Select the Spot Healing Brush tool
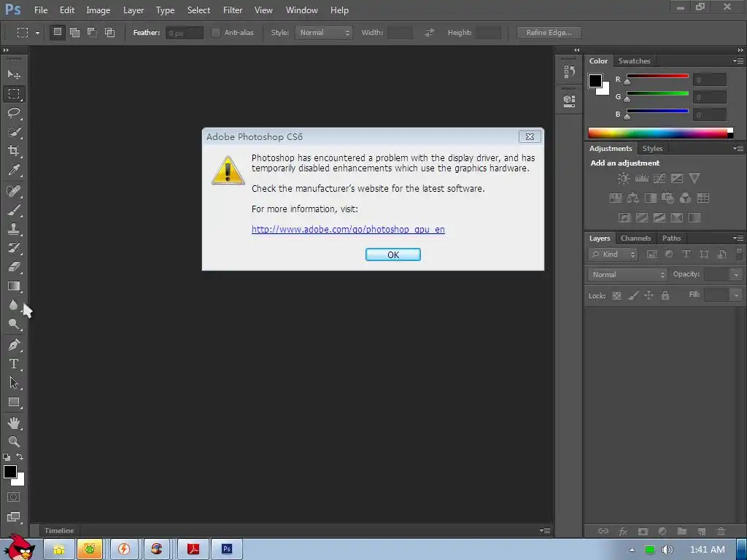Image resolution: width=747 pixels, height=560 pixels. [14, 191]
